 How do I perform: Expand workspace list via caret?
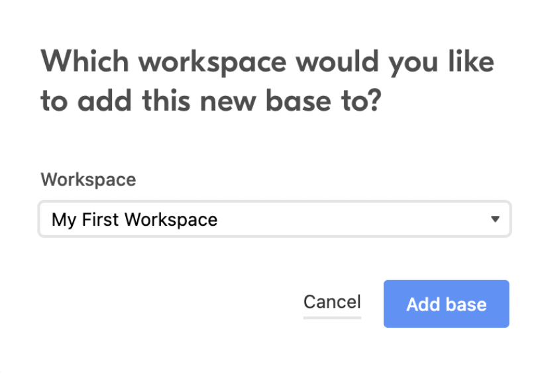pyautogui.click(x=495, y=219)
